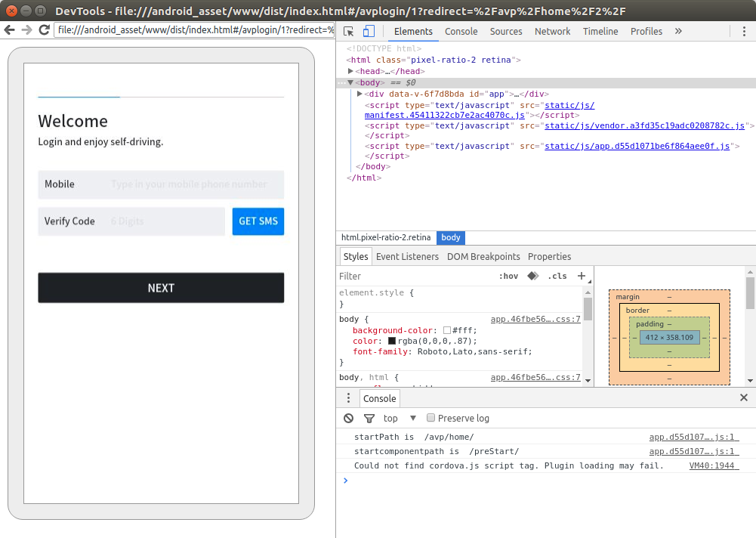The width and height of the screenshot is (756, 538).
Task: Select the html class pixel-ratio-2 retina node
Action: click(433, 60)
